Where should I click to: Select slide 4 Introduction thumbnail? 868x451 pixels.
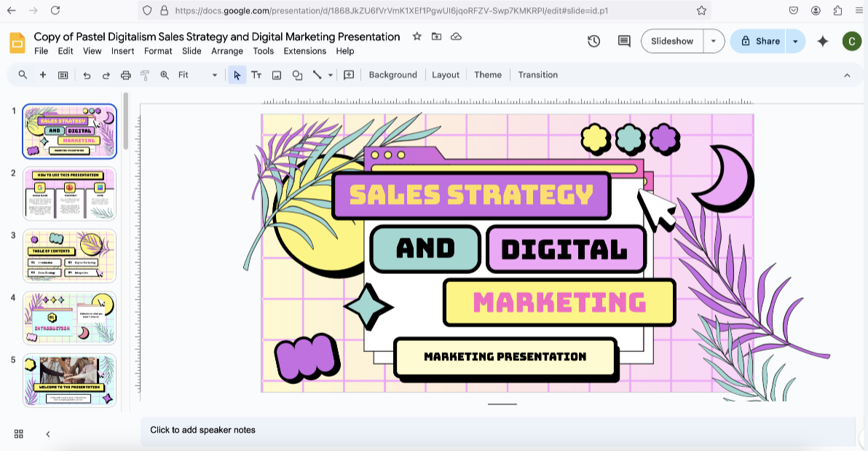pos(69,318)
